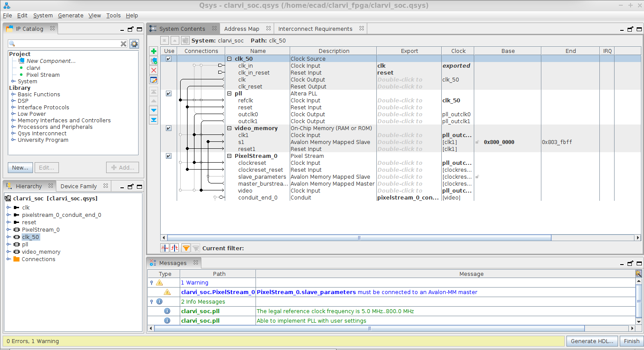This screenshot has width=644, height=350.
Task: Toggle the Use checkbox for video_memory
Action: [169, 128]
